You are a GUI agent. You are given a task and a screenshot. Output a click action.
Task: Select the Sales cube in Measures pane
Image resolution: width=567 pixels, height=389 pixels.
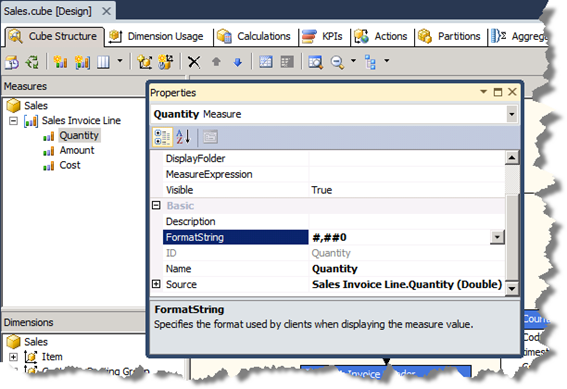[36, 106]
